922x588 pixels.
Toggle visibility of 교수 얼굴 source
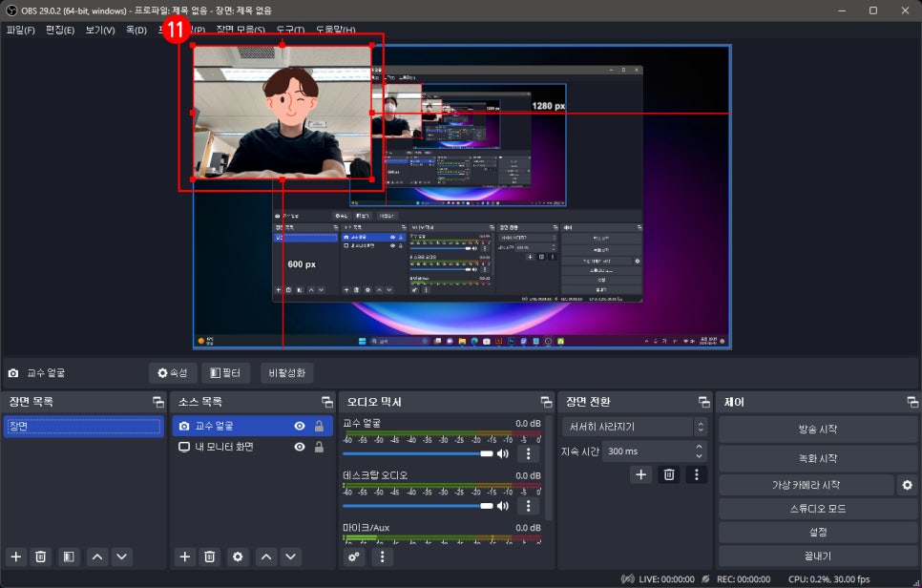coord(300,426)
